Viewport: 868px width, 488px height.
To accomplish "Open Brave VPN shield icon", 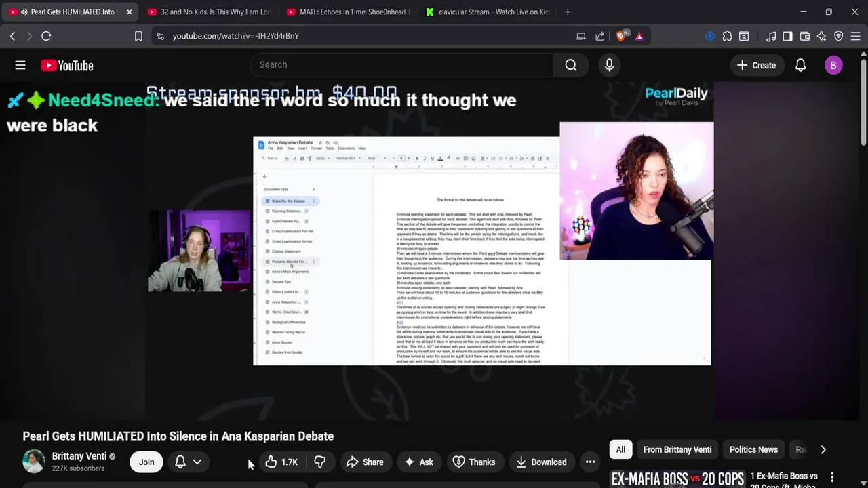I will tap(838, 36).
